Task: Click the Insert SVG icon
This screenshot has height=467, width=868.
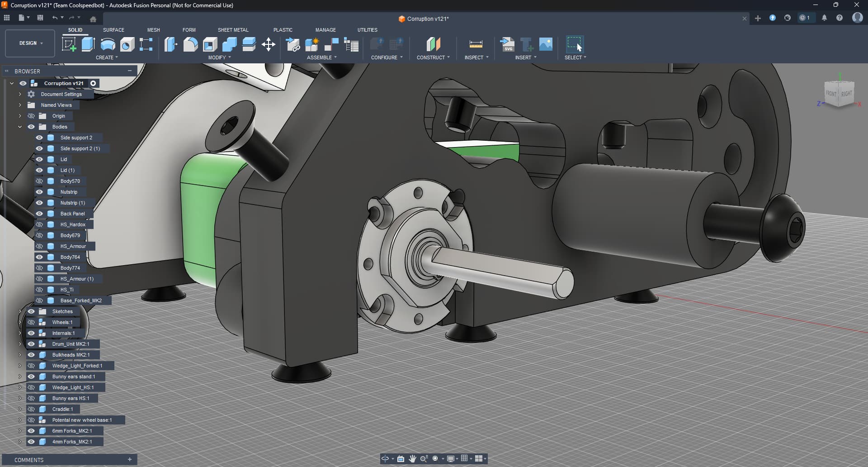Action: pyautogui.click(x=507, y=44)
